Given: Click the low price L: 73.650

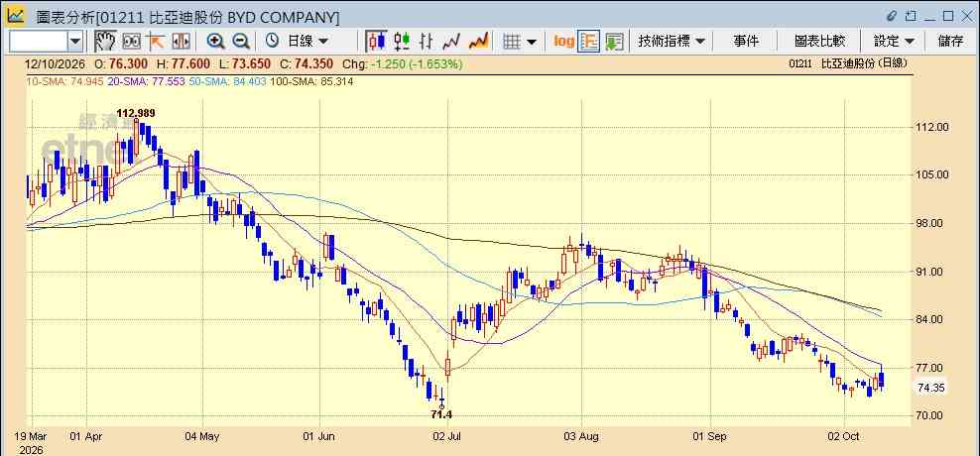Looking at the screenshot, I should pos(245,63).
